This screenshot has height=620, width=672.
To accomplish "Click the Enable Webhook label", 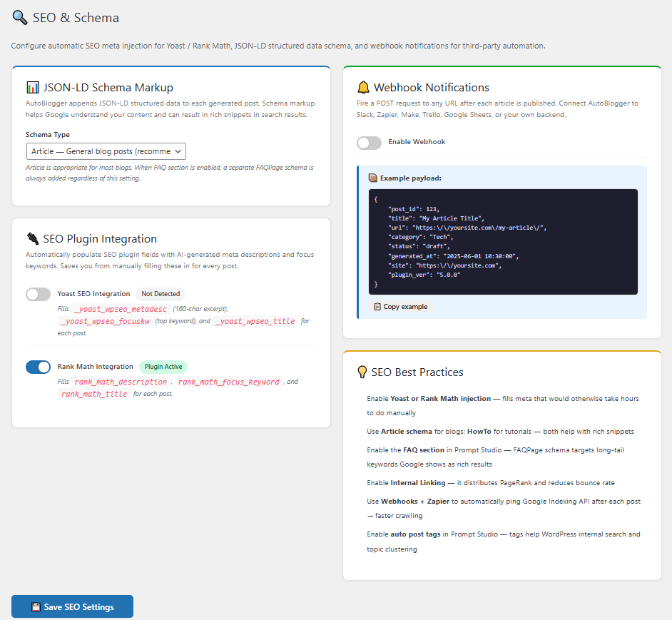I will click(x=417, y=142).
